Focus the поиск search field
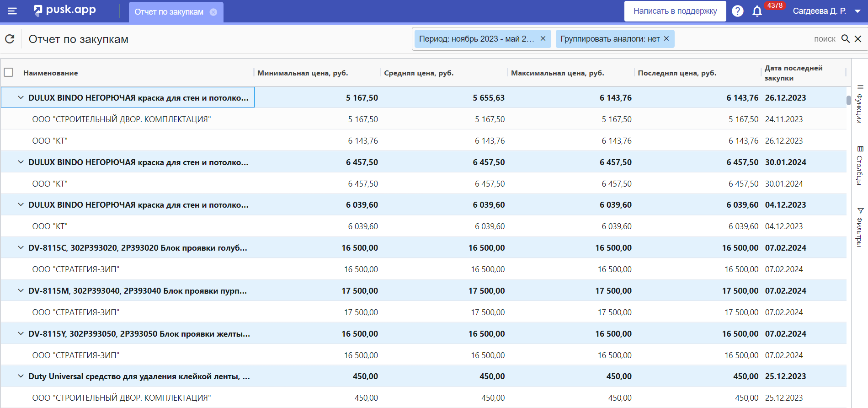The height and width of the screenshot is (408, 868). point(825,39)
